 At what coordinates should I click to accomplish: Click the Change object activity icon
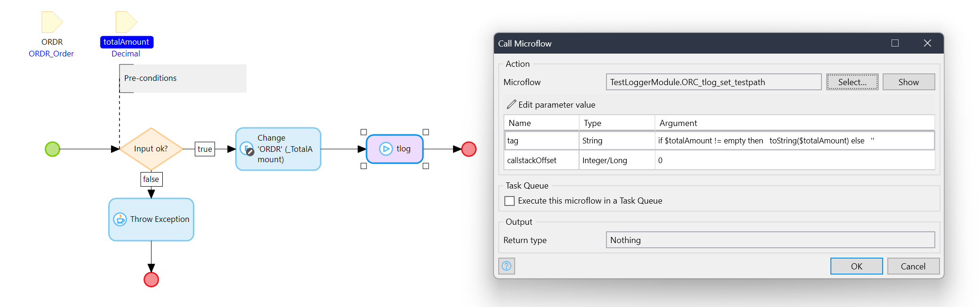[247, 149]
